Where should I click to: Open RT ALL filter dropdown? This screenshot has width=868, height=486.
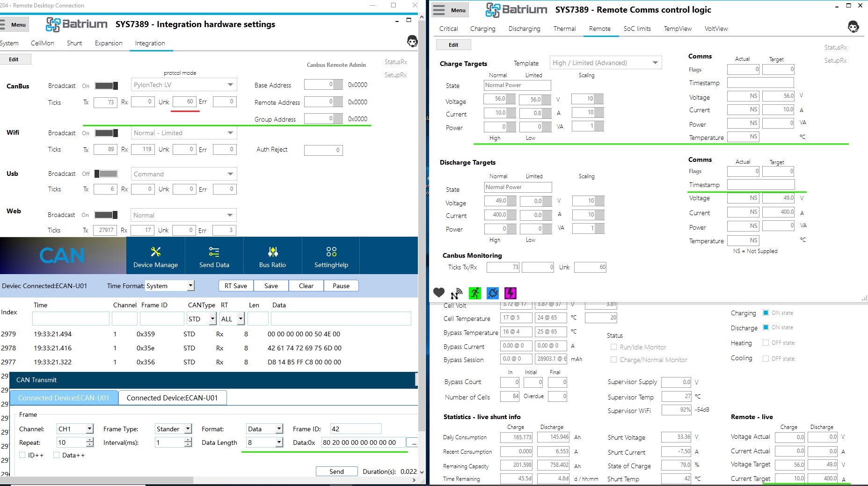[232, 319]
